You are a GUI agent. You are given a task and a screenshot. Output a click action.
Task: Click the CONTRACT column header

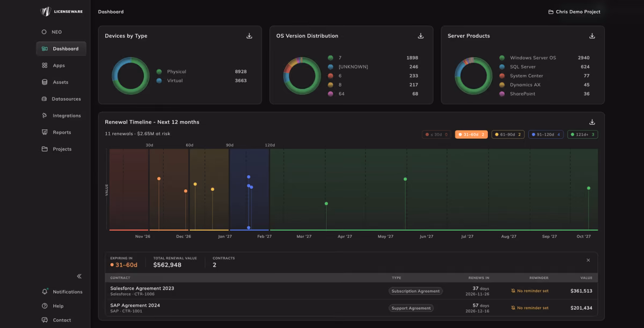click(x=120, y=278)
